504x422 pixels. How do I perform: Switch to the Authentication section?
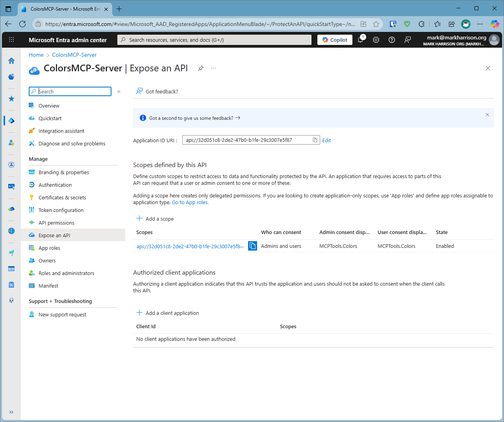(x=55, y=184)
